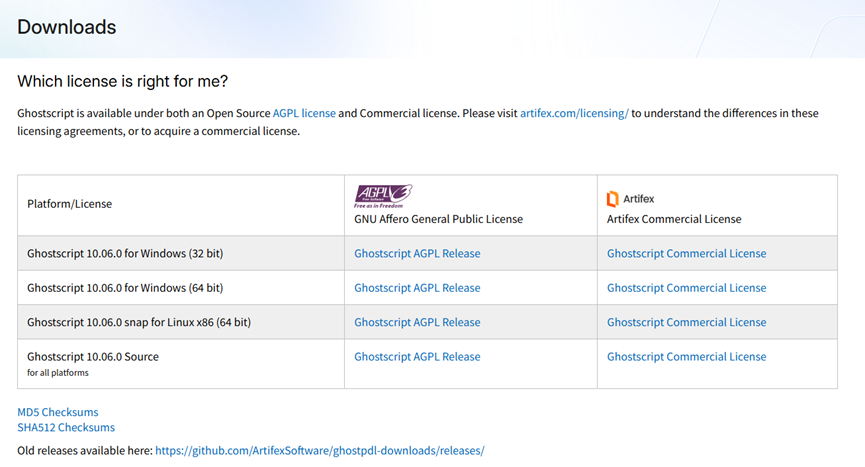Click 'Which license is right for me?' heading
This screenshot has height=467, width=865.
[x=122, y=82]
